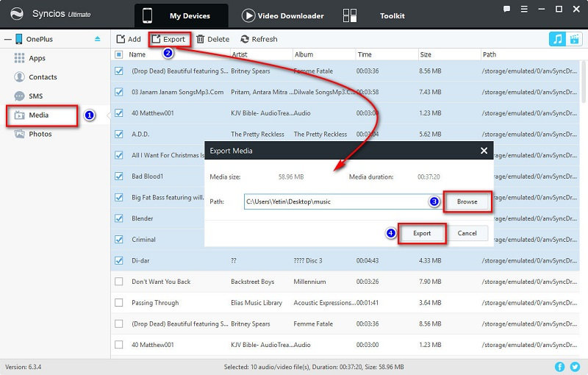Select the Passing Through song name
Image resolution: width=588 pixels, height=375 pixels.
(155, 303)
